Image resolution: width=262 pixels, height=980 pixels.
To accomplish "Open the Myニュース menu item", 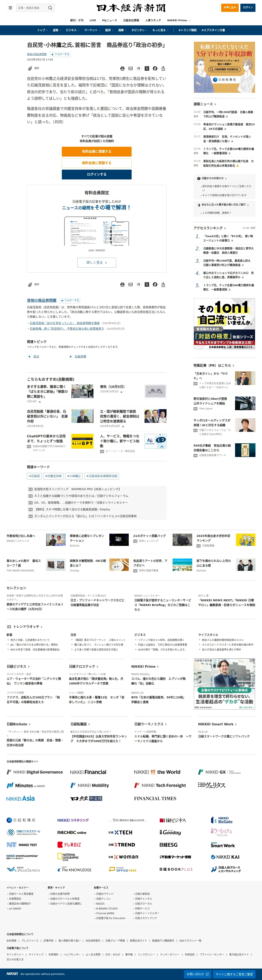I will [109, 20].
